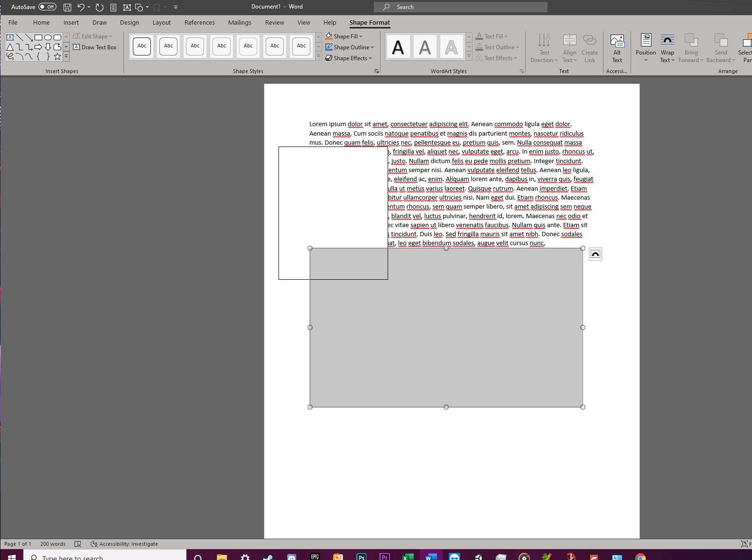
Task: Launch Steam from the taskbar
Action: tap(268, 556)
